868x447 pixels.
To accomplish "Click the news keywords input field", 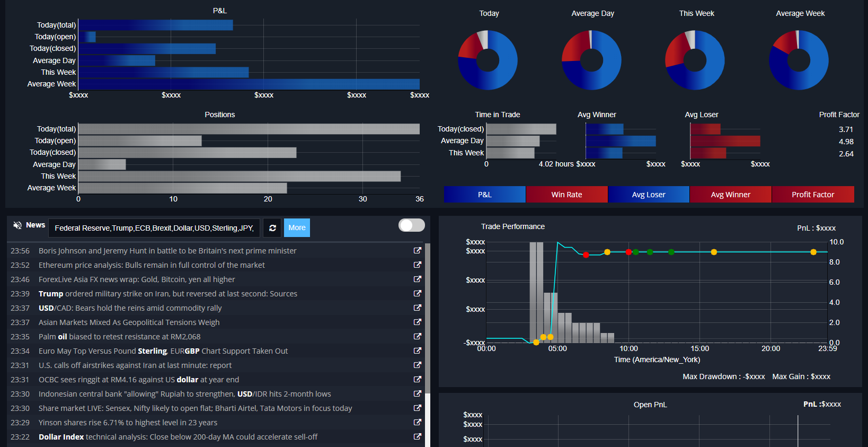I will pos(154,228).
